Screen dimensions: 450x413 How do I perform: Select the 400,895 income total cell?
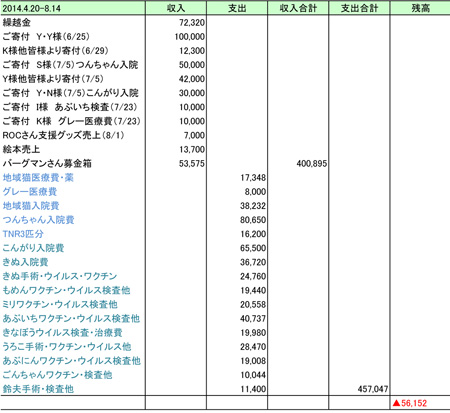[312, 164]
